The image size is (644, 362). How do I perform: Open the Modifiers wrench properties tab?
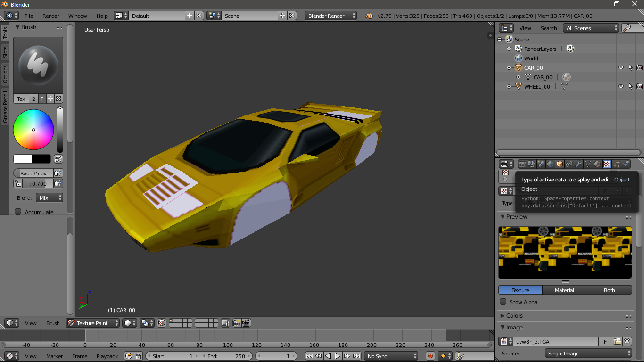click(x=578, y=164)
